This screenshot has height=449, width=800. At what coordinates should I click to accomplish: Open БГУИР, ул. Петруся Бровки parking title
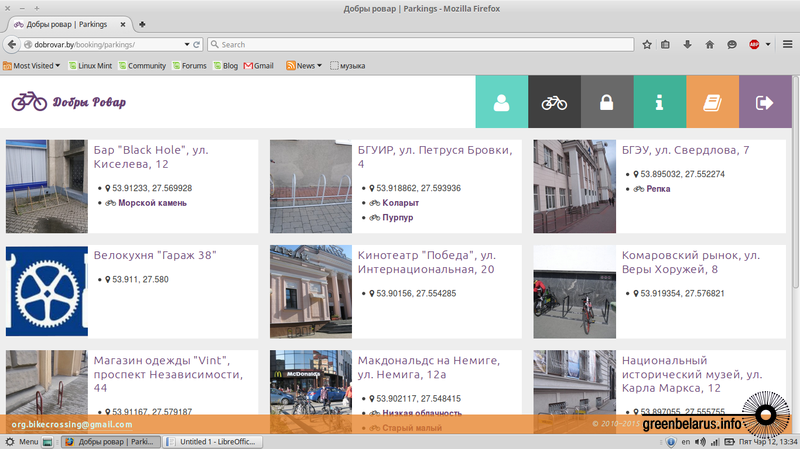point(435,157)
